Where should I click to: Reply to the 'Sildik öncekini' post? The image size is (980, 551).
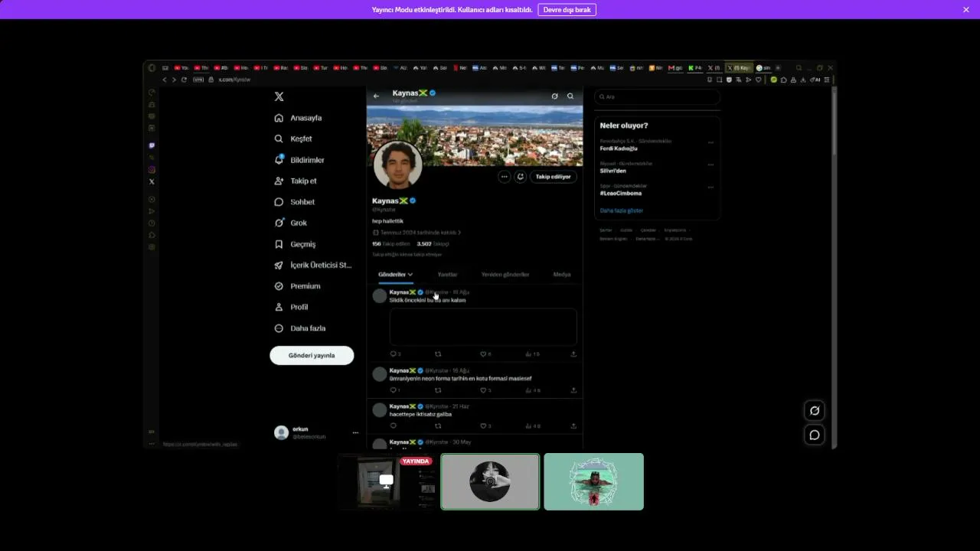click(394, 354)
